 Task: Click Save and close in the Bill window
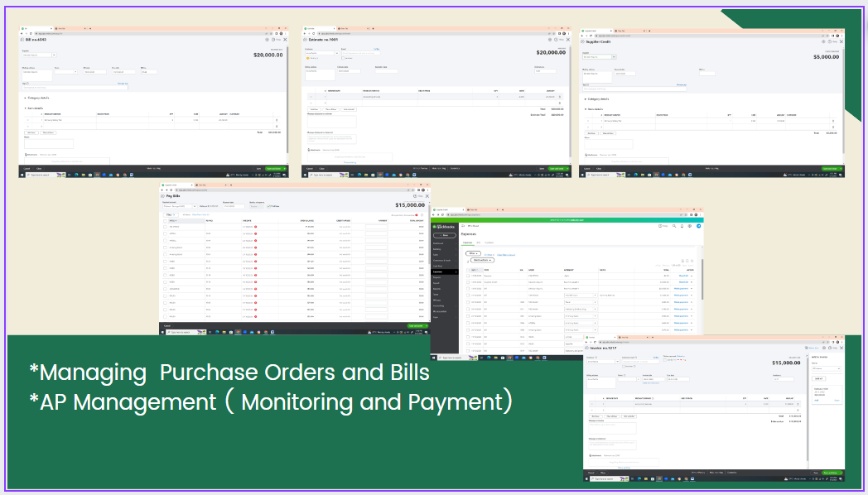[x=273, y=169]
